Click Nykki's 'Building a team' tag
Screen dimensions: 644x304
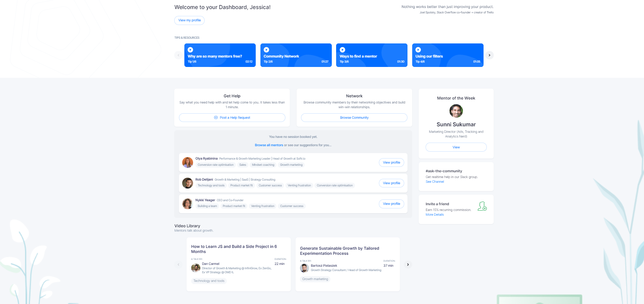(207, 206)
